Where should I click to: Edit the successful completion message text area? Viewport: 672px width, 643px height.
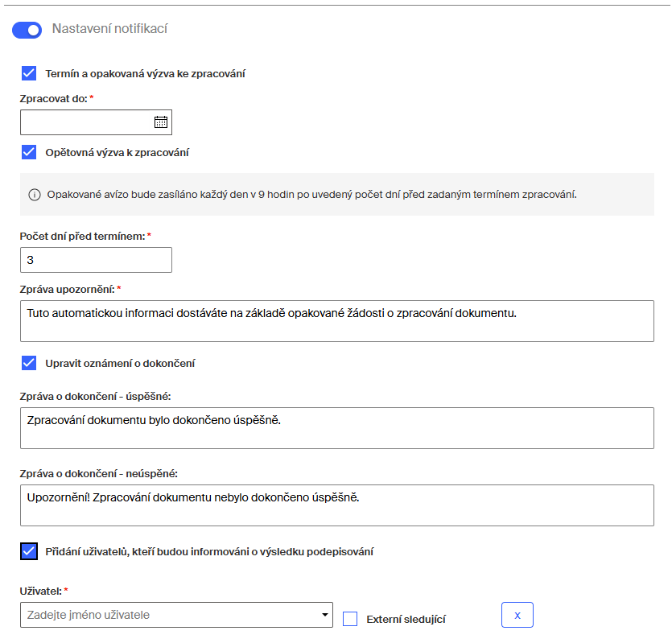point(336,427)
